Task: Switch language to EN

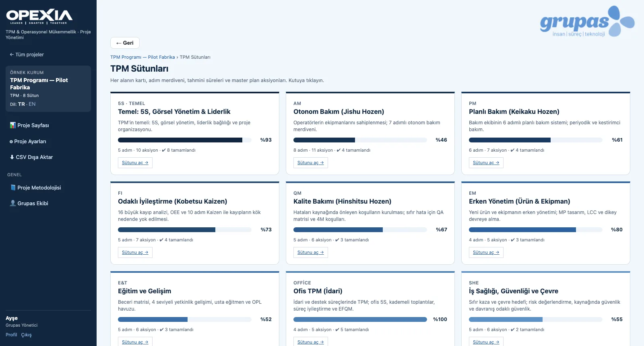Action: [x=32, y=104]
